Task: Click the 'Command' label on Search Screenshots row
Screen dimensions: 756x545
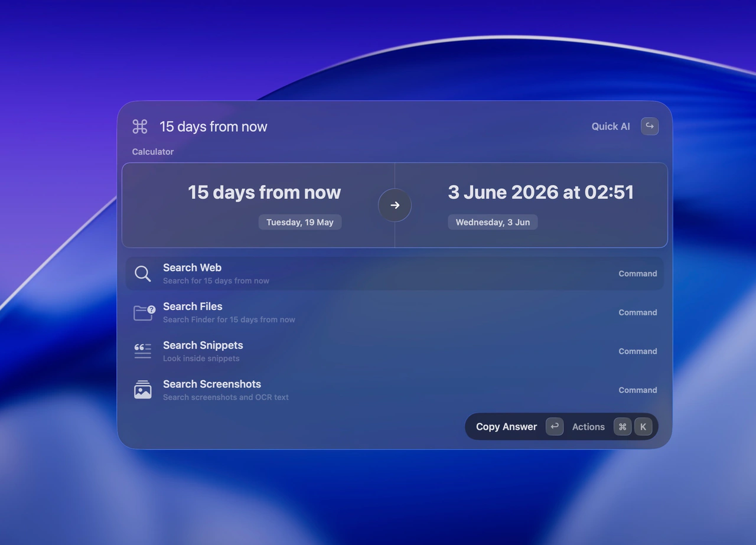Action: (x=638, y=390)
